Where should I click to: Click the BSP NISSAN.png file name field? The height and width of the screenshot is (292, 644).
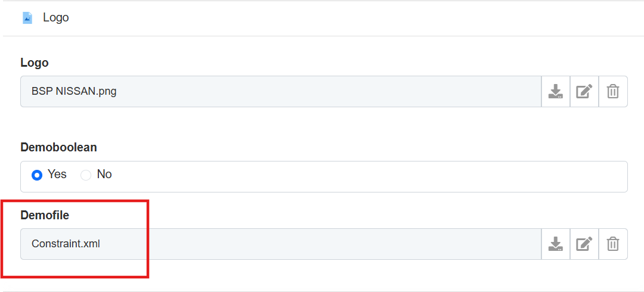pos(298,92)
